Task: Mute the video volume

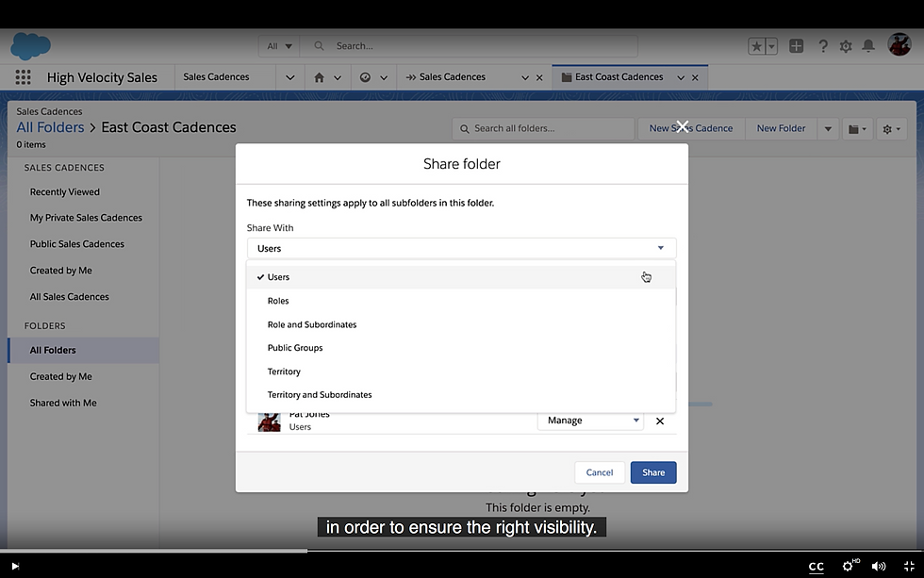Action: click(878, 567)
